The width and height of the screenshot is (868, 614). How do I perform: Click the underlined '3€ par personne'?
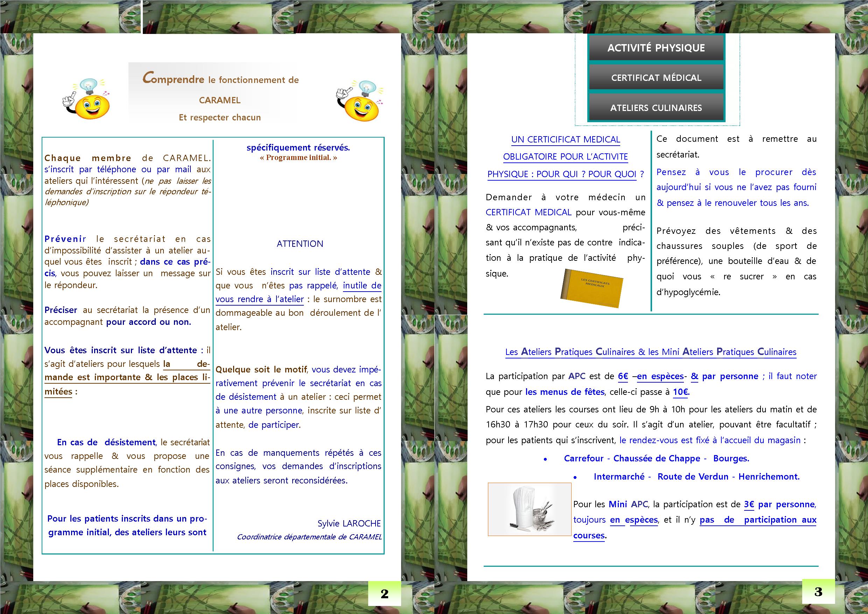coord(779,504)
